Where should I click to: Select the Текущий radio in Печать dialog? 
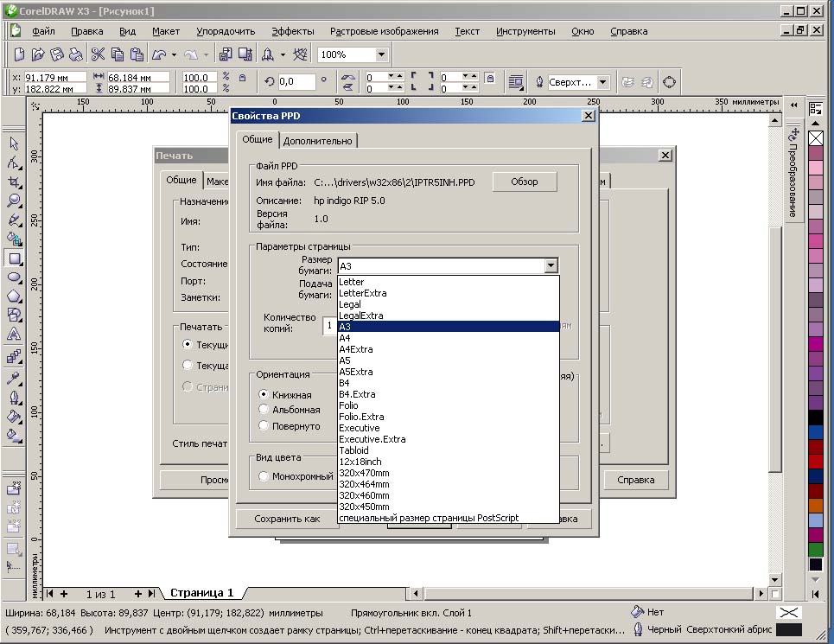[x=188, y=345]
